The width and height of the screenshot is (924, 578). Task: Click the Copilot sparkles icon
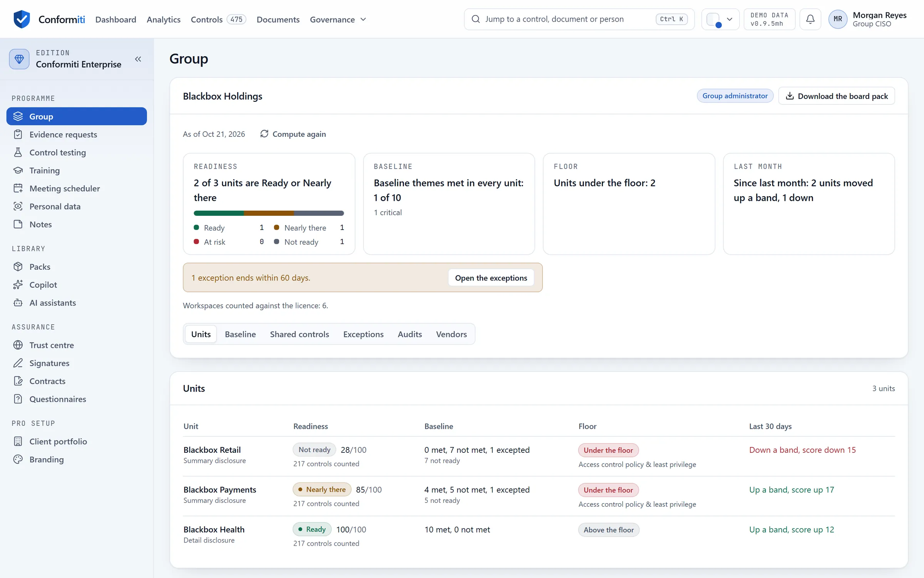tap(18, 285)
